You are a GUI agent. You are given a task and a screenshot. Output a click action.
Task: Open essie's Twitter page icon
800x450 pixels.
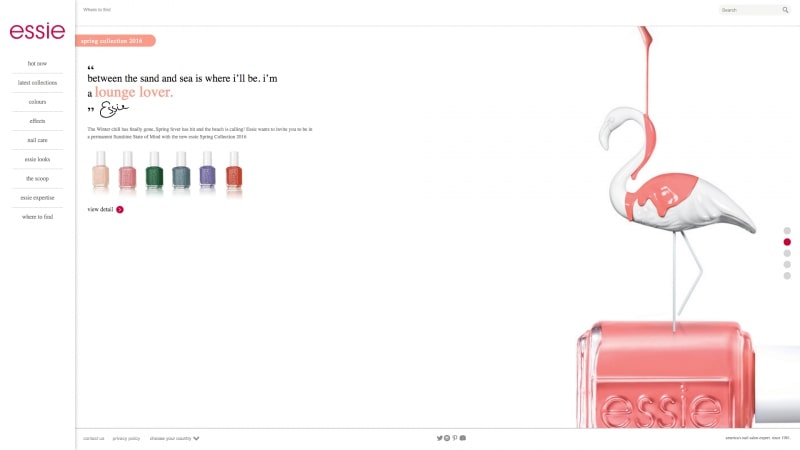tap(439, 438)
